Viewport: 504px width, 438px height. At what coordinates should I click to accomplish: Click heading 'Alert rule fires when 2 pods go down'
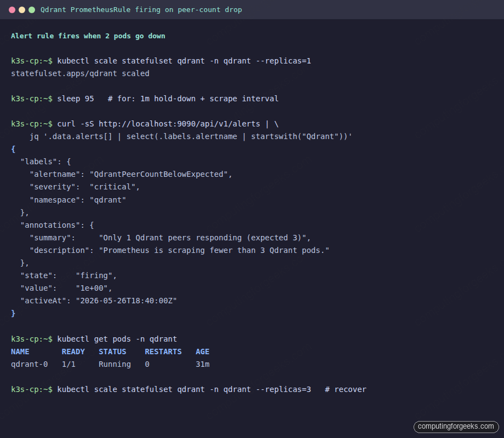pos(88,36)
